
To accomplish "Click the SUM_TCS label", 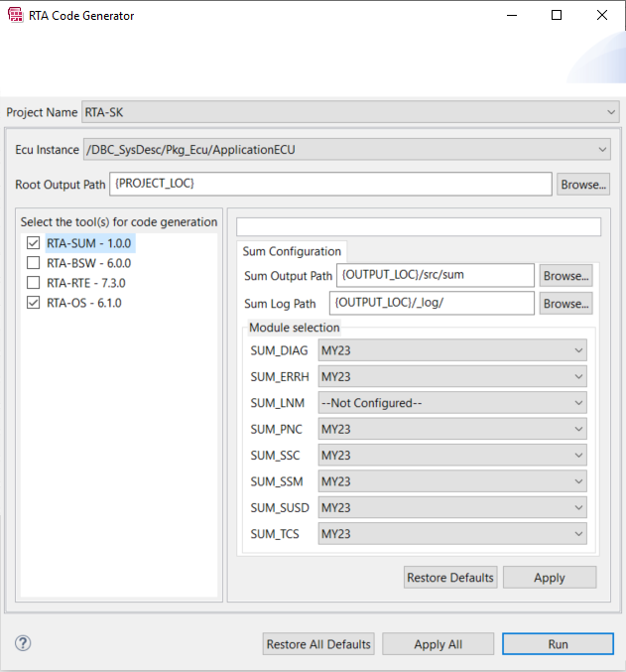I will pyautogui.click(x=275, y=534).
